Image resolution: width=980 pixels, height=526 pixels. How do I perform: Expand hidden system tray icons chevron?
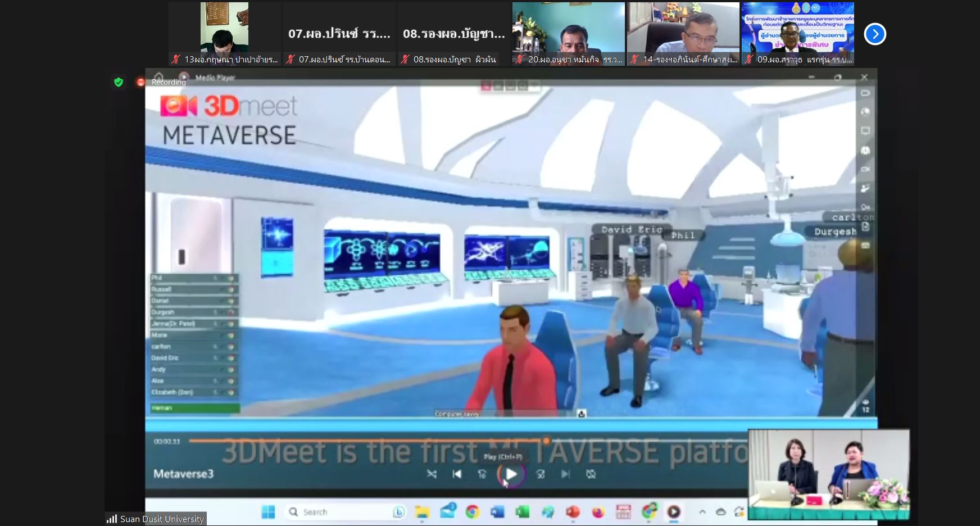pos(702,512)
